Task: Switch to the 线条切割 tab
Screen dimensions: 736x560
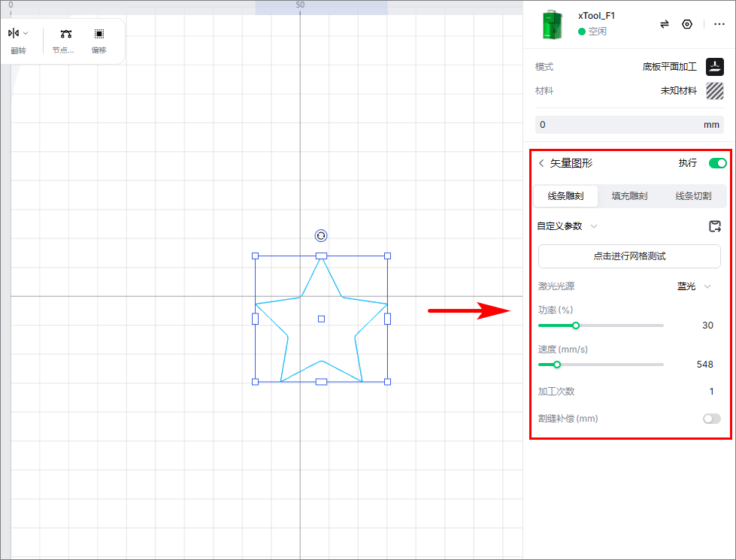Action: [x=692, y=196]
